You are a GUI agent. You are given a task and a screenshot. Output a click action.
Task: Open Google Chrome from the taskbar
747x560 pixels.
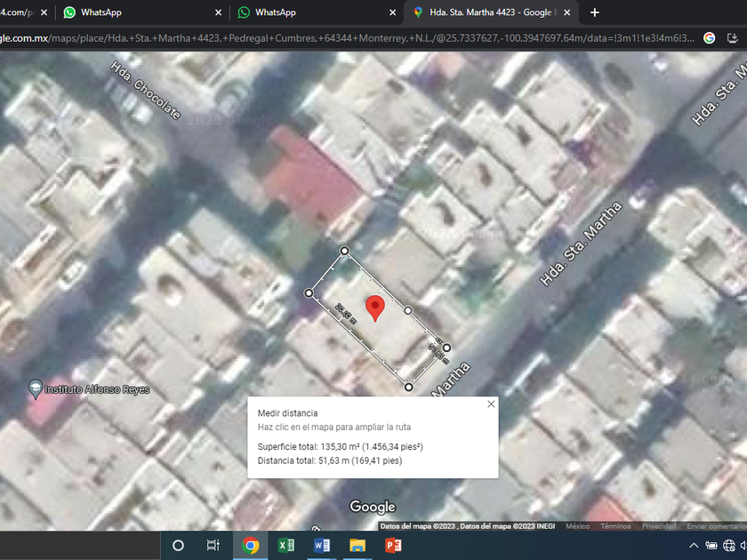pos(250,545)
